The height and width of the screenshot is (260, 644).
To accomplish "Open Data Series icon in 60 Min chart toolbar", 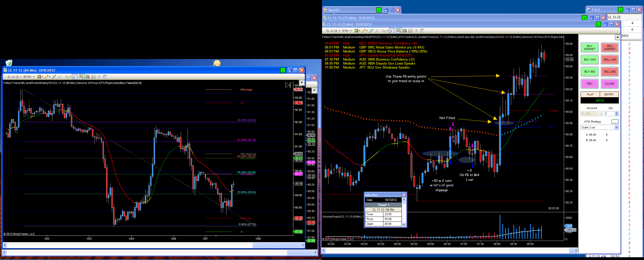I will coord(88,77).
